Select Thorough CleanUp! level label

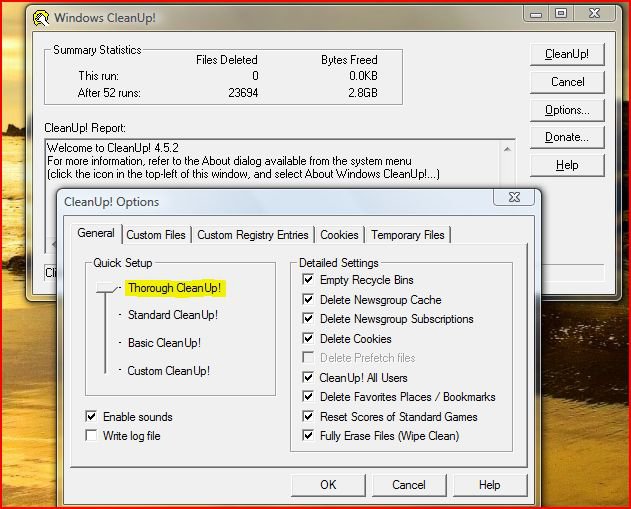click(175, 288)
